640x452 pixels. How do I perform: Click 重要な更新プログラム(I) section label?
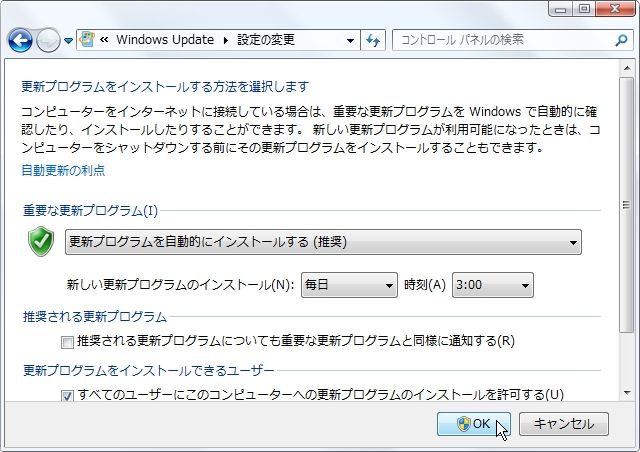(90, 211)
